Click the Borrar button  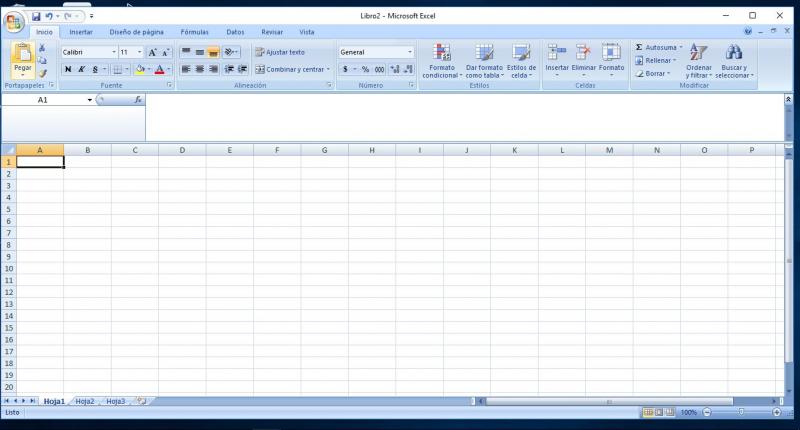(655, 73)
